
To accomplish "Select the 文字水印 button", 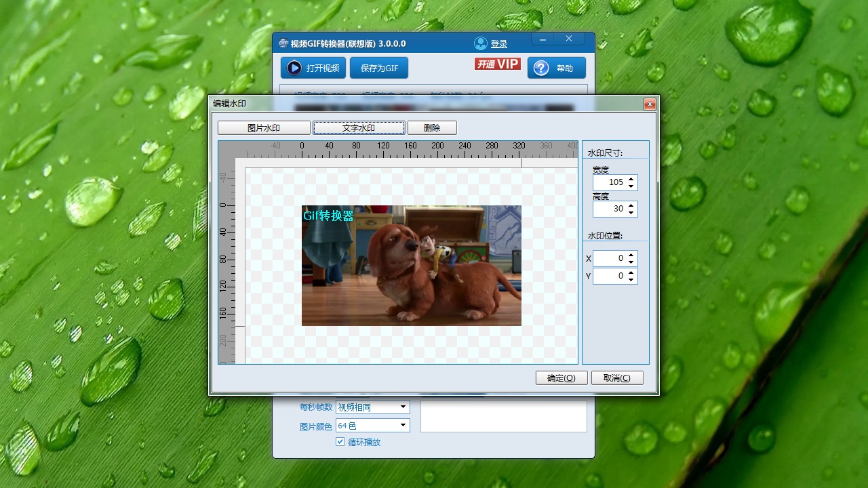I will point(359,127).
